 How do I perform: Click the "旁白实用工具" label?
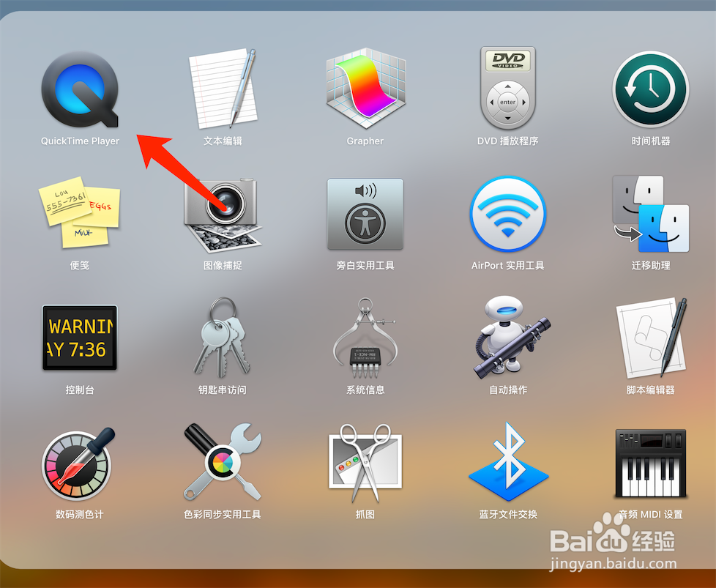click(365, 266)
